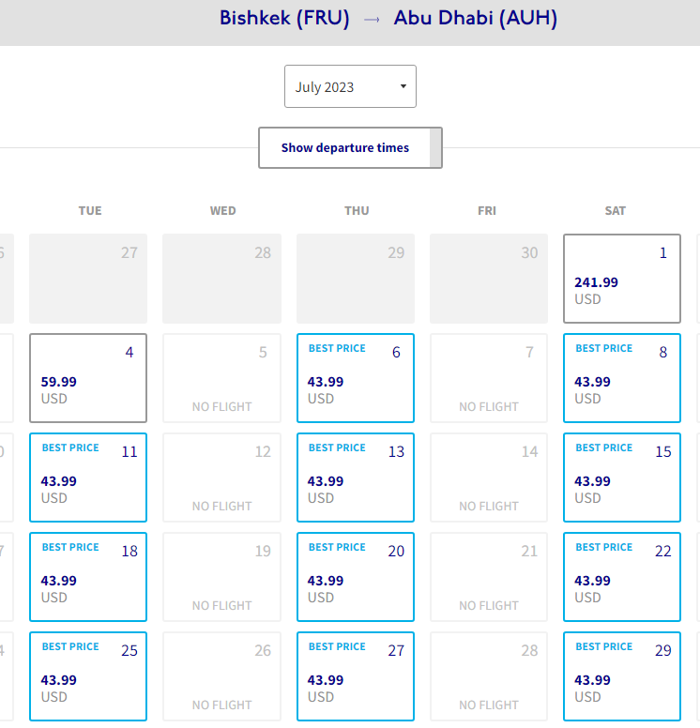Choose July 22 Saturday flight
This screenshot has height=728, width=700.
(x=622, y=577)
